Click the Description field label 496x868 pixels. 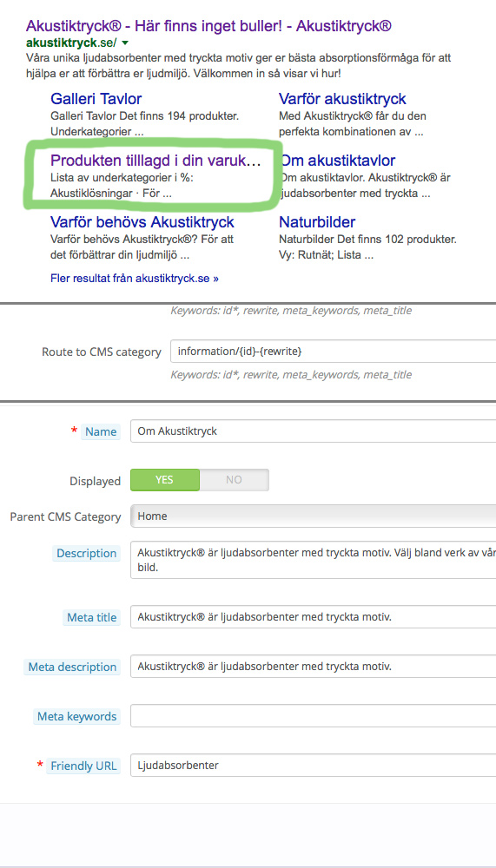click(87, 553)
